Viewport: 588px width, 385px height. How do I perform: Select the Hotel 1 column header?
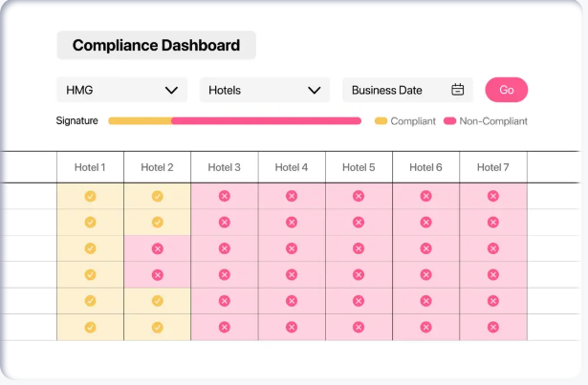pos(90,167)
